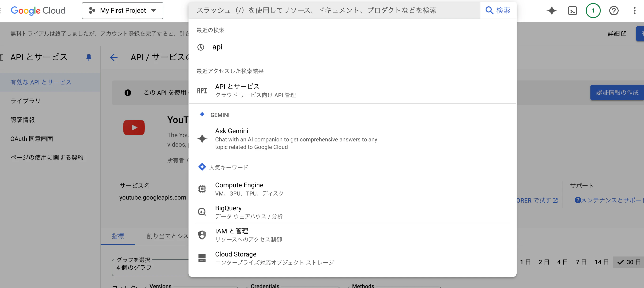Click 認証情報の作成 button
Viewport: 644px width, 288px height.
pyautogui.click(x=617, y=92)
